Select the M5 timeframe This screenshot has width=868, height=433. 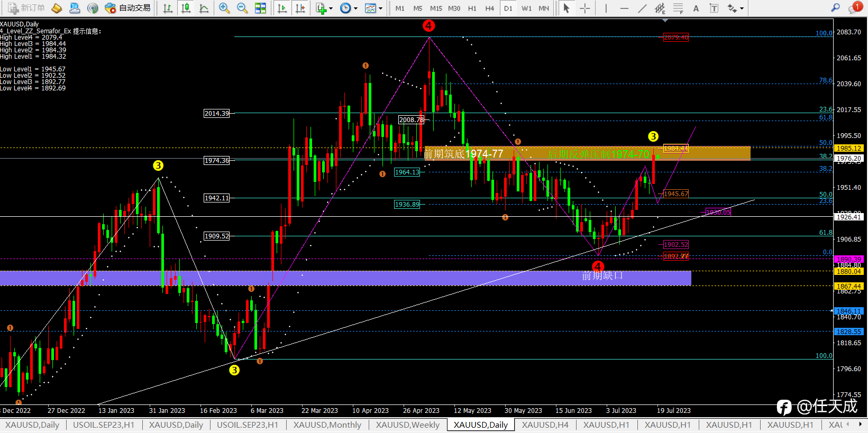pos(418,8)
